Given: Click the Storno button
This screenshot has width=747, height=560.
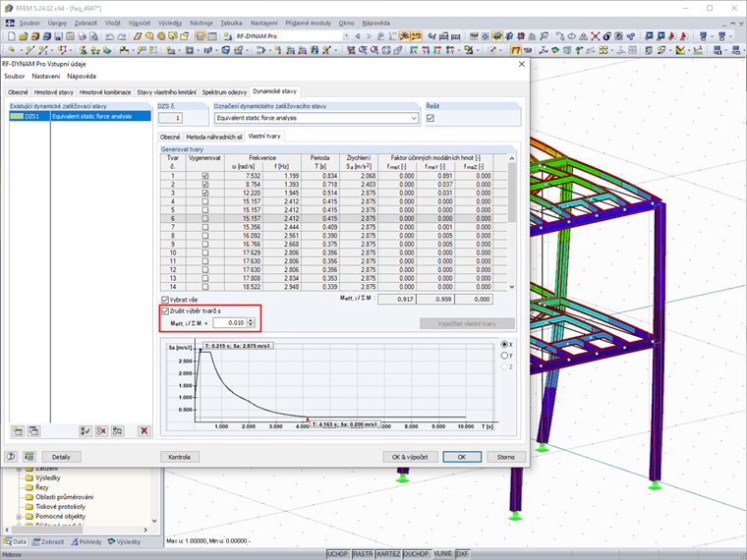Looking at the screenshot, I should [x=506, y=457].
